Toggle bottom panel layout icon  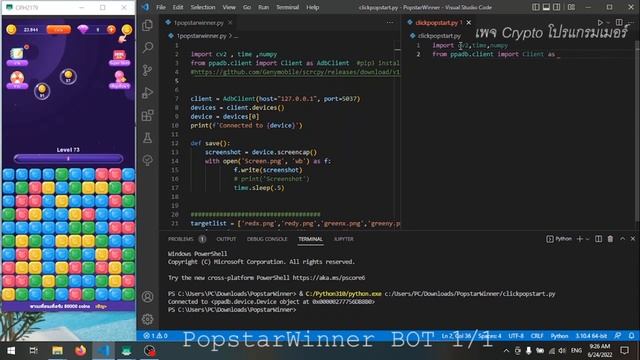pos(546,7)
